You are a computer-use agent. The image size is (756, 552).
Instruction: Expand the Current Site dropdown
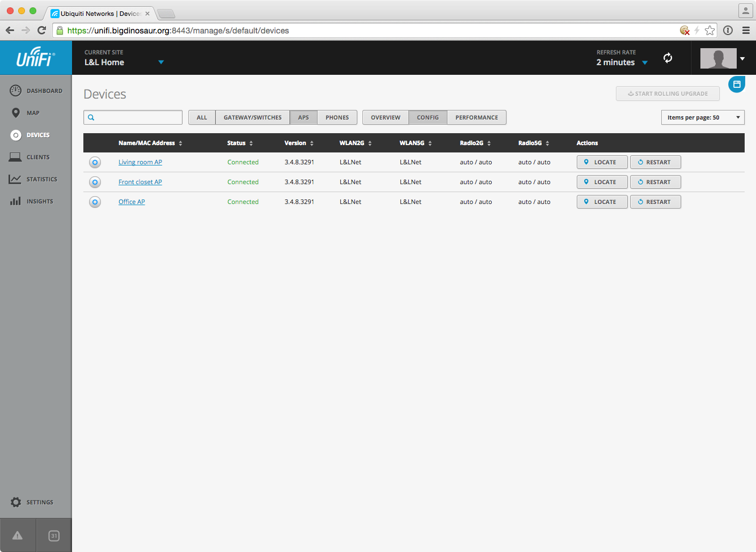tap(161, 62)
